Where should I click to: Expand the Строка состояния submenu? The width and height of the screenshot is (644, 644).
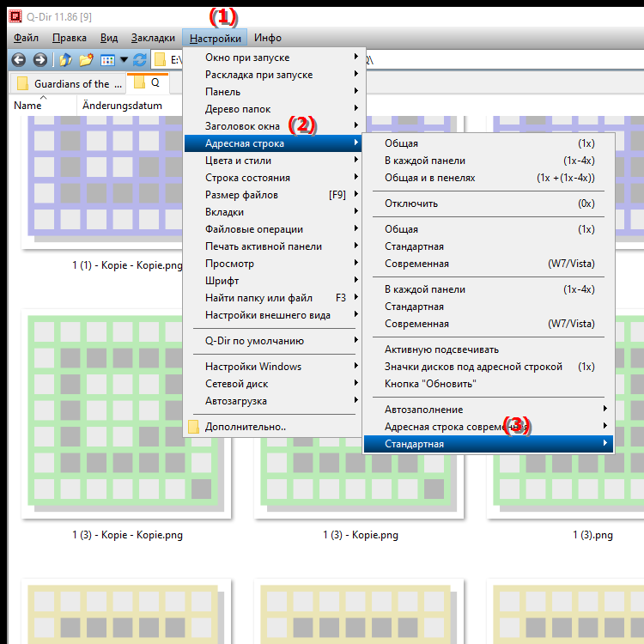coord(273,178)
